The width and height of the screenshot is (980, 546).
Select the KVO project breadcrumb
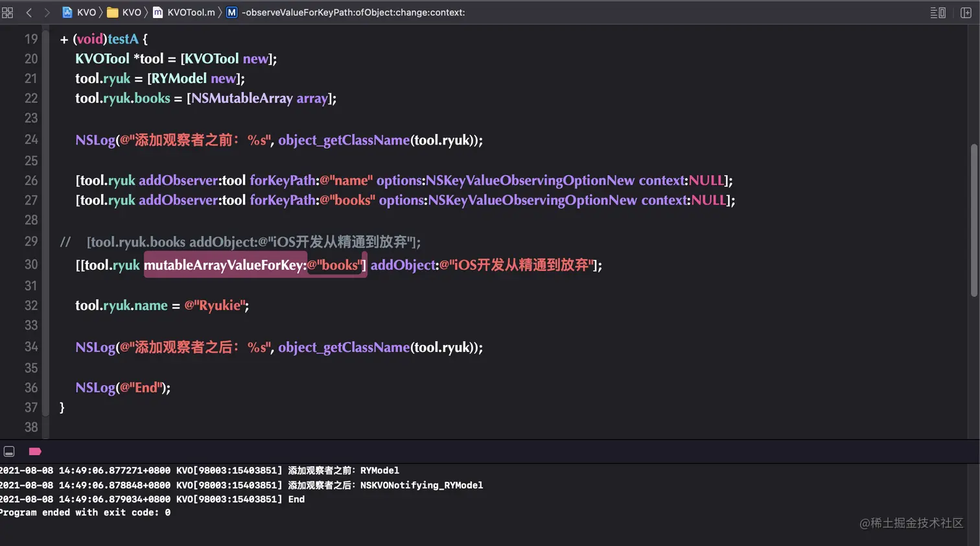coord(79,12)
